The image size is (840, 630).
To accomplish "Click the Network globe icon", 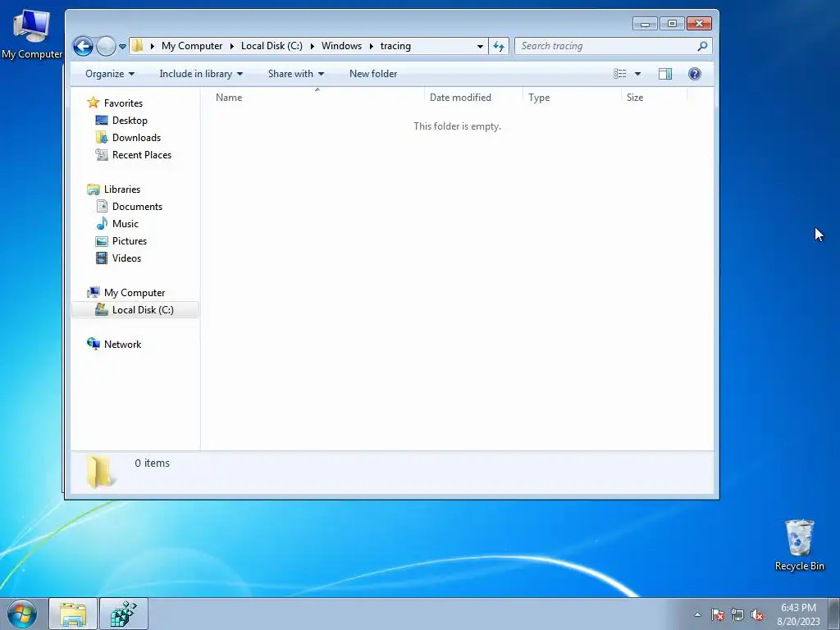I will point(94,344).
